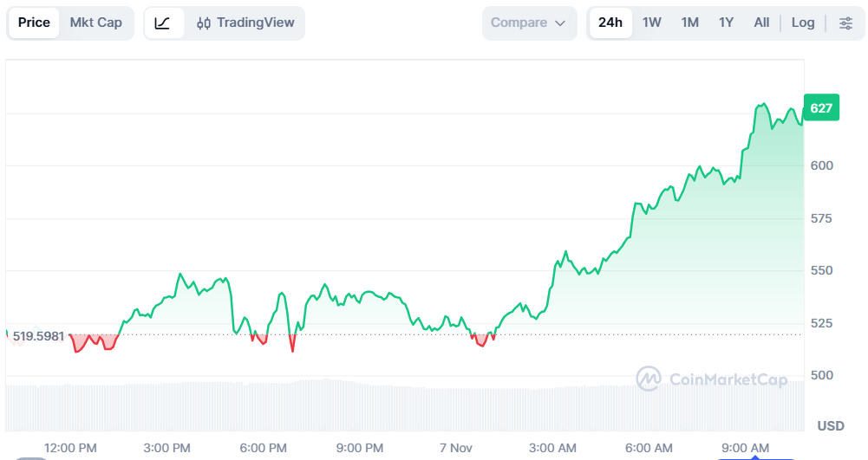Switch to the Mkt Cap tab
This screenshot has width=868, height=460.
pyautogui.click(x=96, y=23)
